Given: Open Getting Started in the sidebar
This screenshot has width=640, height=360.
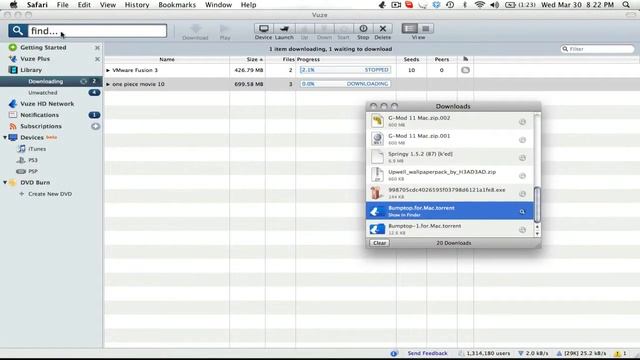Looking at the screenshot, I should point(43,47).
